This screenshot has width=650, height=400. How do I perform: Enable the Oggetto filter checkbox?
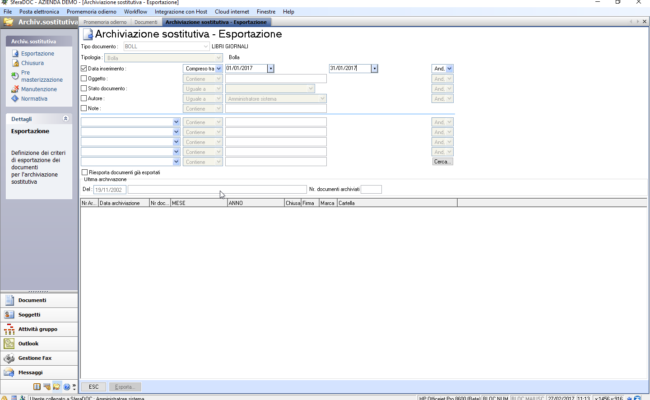pos(84,78)
